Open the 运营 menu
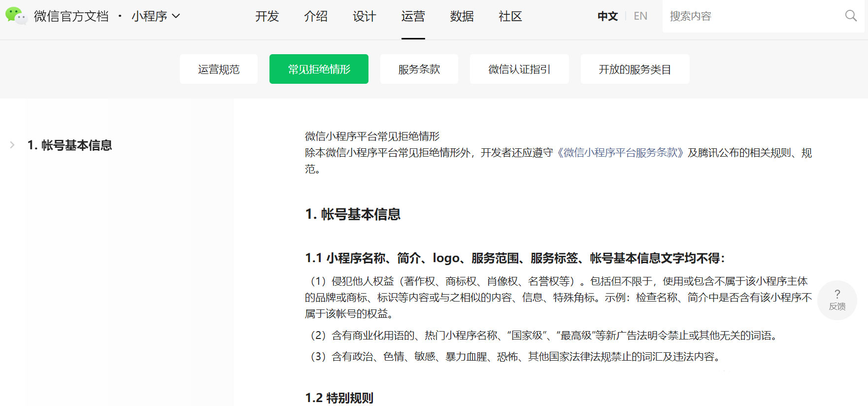This screenshot has width=868, height=406. (413, 16)
